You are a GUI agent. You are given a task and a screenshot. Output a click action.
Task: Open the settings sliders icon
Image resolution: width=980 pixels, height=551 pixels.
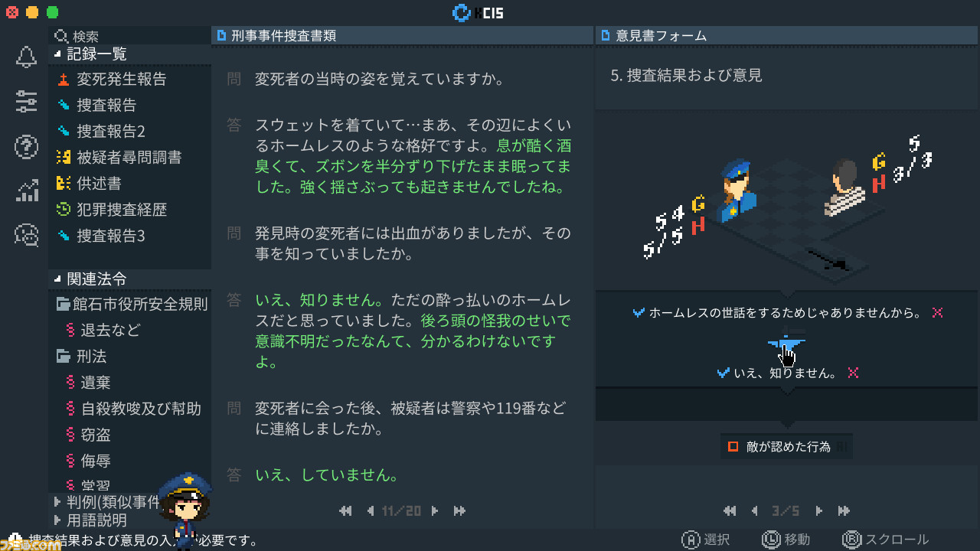[26, 101]
